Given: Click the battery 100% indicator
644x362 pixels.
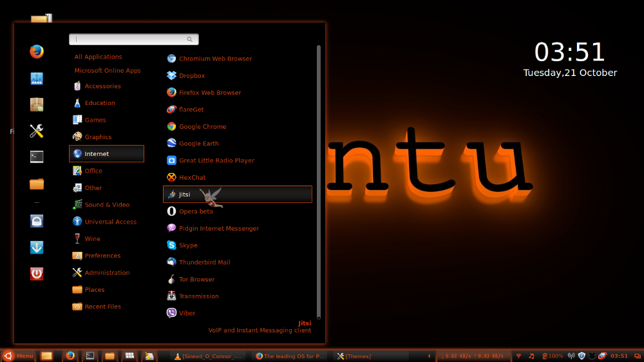Looking at the screenshot, I should pyautogui.click(x=553, y=356).
